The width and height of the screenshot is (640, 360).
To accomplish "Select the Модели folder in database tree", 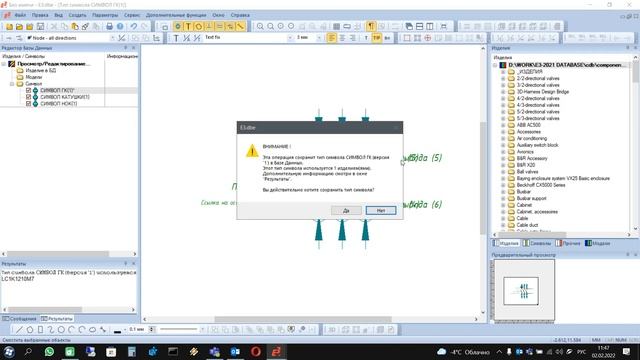I will (x=34, y=77).
